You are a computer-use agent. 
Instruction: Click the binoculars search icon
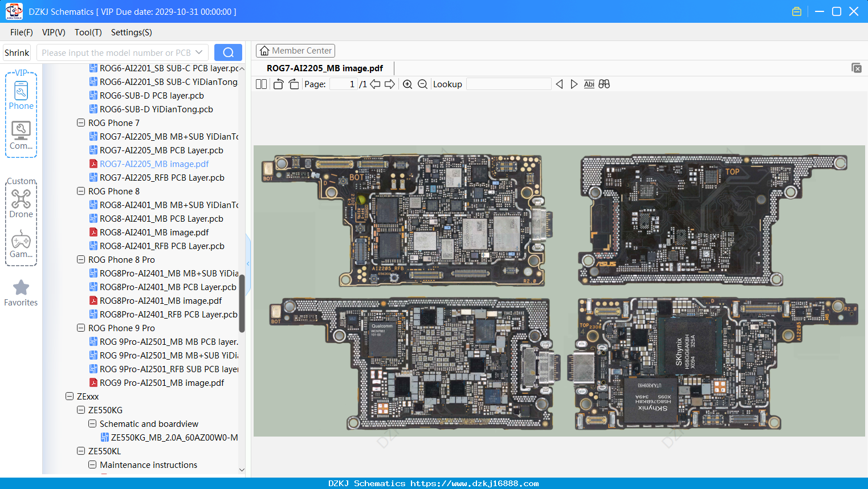coord(604,84)
